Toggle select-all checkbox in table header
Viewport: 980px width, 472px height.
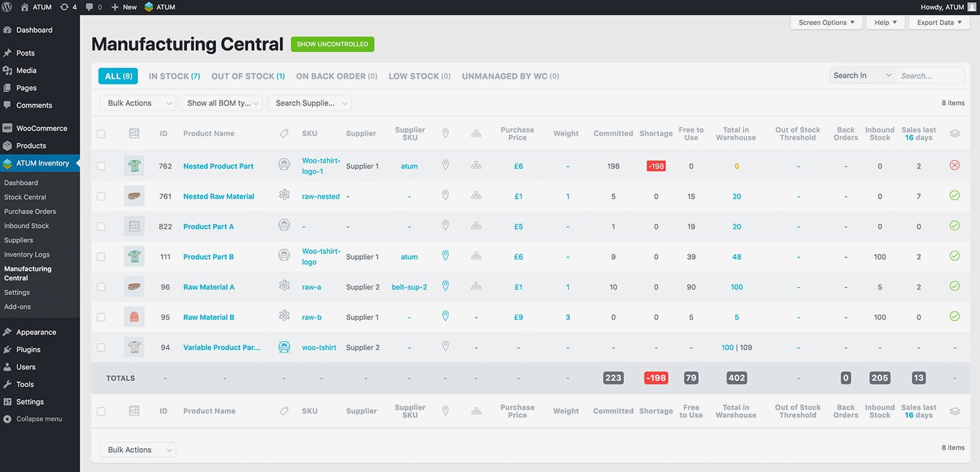101,133
